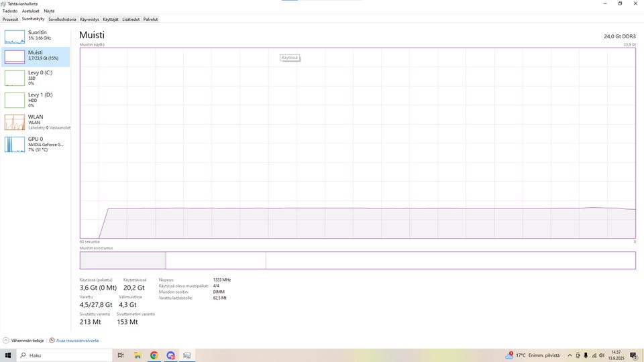Click the resource monitor icon beside the link
The image size is (644, 362).
point(52,341)
